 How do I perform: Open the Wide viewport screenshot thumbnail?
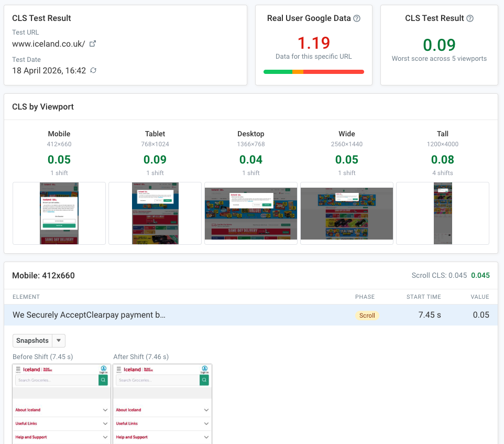346,213
